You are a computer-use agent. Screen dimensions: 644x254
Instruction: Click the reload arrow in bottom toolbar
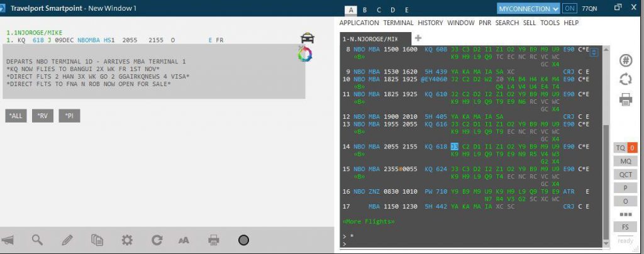[157, 240]
